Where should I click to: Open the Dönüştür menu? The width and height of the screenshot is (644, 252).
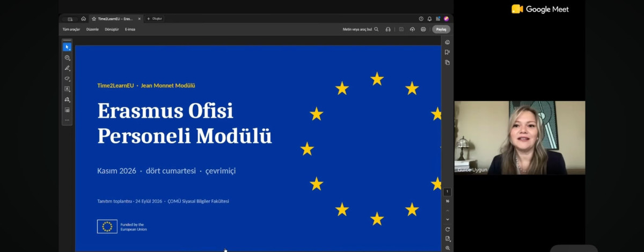(x=112, y=30)
